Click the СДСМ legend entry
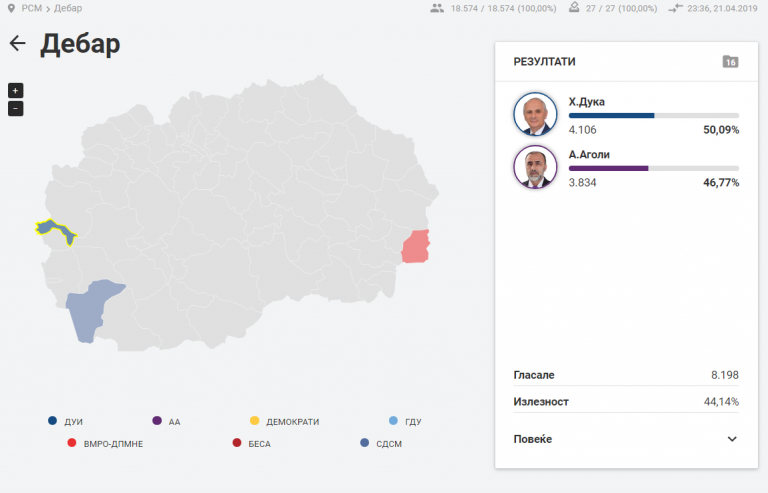The width and height of the screenshot is (768, 493). 381,443
